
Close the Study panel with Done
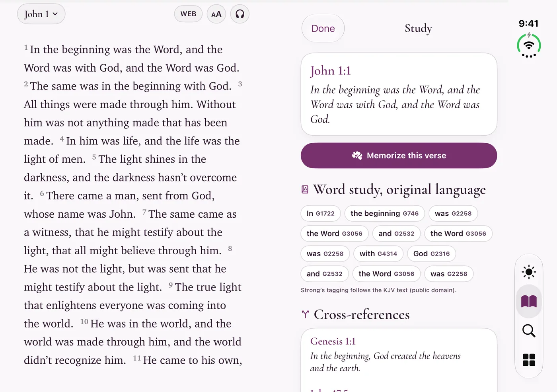[323, 28]
